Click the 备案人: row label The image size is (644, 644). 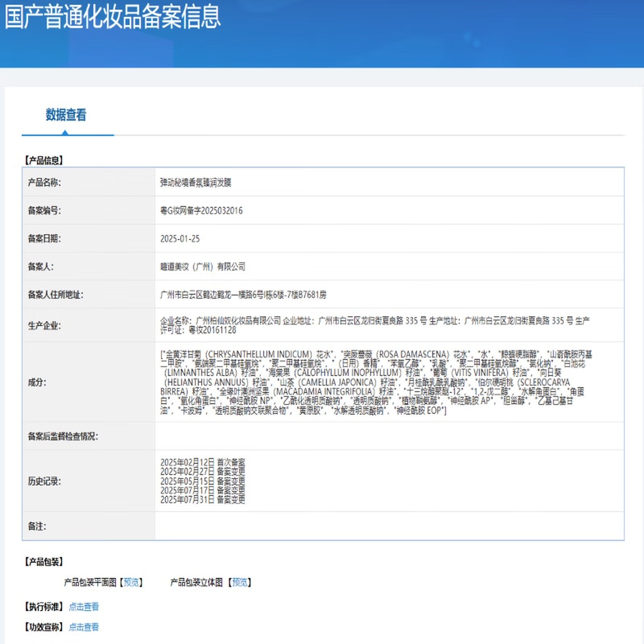[x=41, y=267]
